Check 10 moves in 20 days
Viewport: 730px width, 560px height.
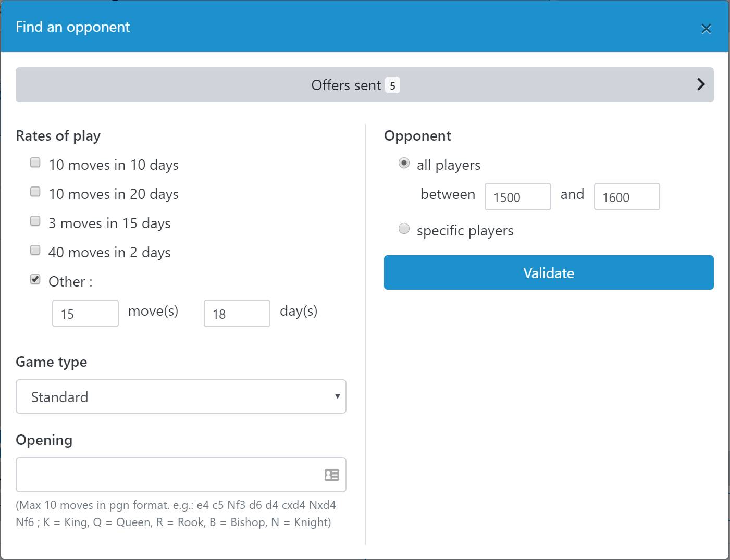(35, 192)
